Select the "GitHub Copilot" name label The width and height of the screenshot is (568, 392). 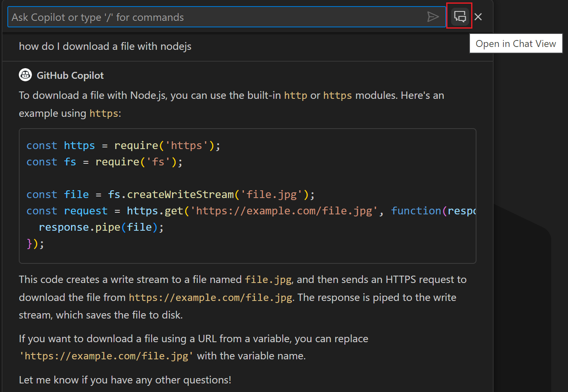70,76
